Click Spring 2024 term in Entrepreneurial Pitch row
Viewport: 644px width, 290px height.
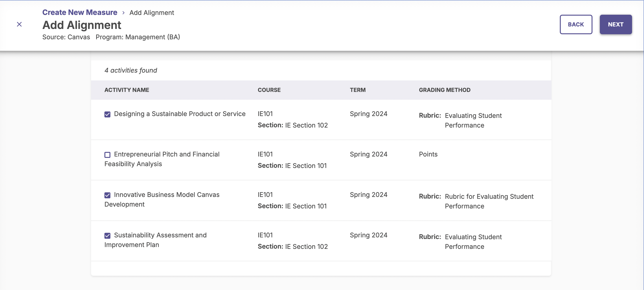click(x=368, y=154)
